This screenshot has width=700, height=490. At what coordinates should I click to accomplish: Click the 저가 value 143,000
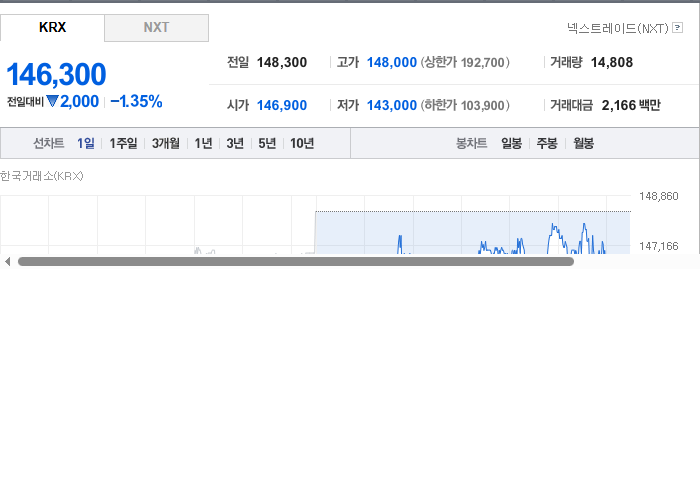[392, 105]
